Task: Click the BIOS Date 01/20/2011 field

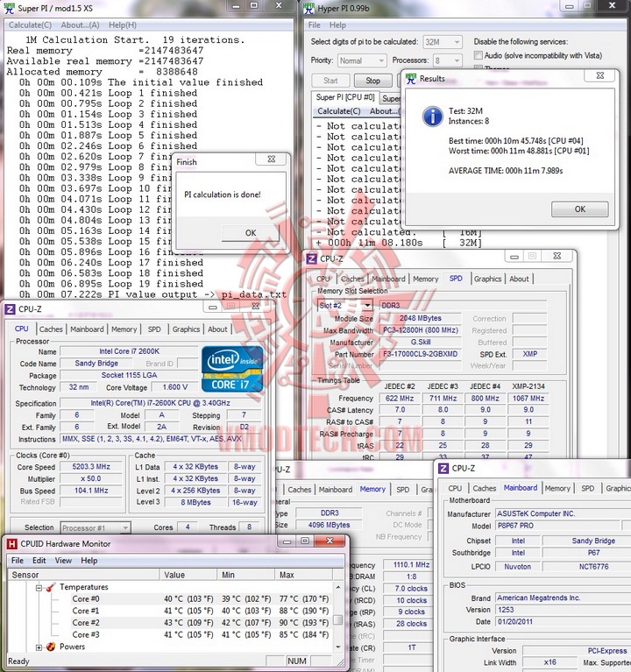Action: pyautogui.click(x=562, y=621)
